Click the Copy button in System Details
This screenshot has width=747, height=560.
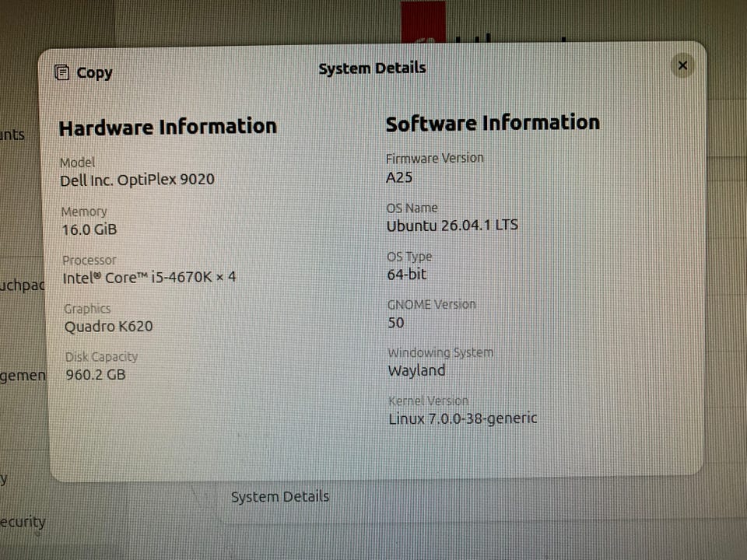(x=84, y=72)
